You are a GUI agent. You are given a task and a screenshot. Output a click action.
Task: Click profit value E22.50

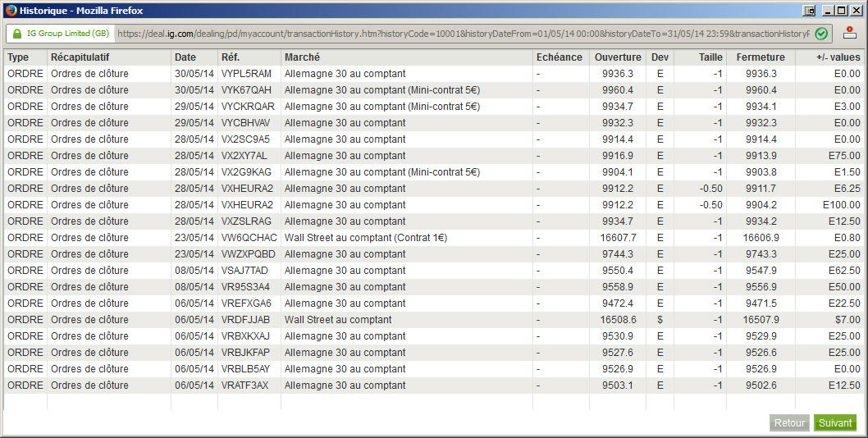tap(845, 303)
